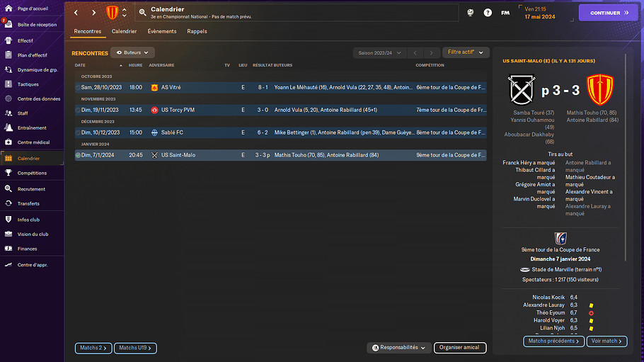The height and width of the screenshot is (362, 644).
Task: Switch to the Évènements tab
Action: (162, 31)
